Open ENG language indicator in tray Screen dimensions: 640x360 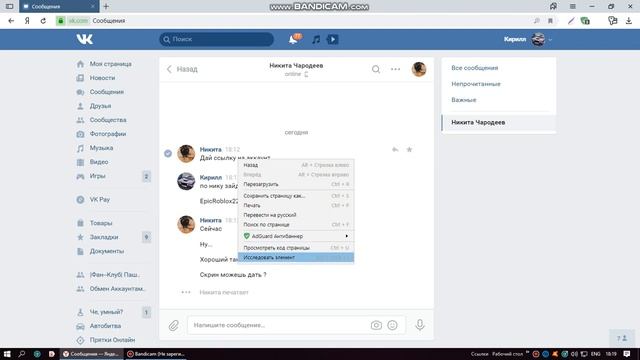coord(596,354)
